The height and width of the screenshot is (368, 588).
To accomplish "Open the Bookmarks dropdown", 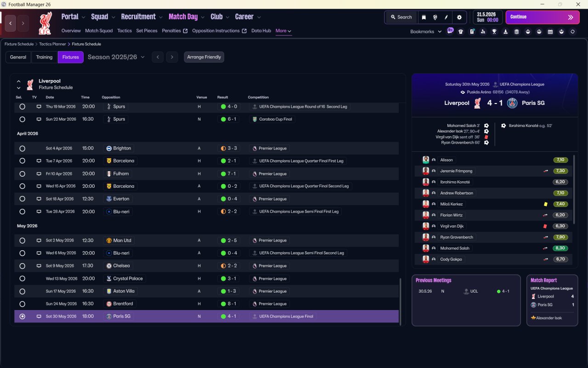I will pyautogui.click(x=426, y=32).
